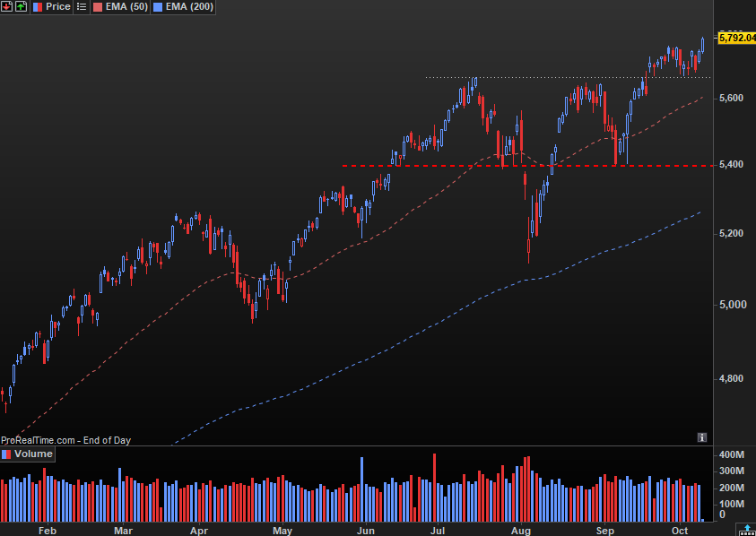Click the blue arrow icon at the bottom right
The height and width of the screenshot is (536, 756).
pos(747,531)
